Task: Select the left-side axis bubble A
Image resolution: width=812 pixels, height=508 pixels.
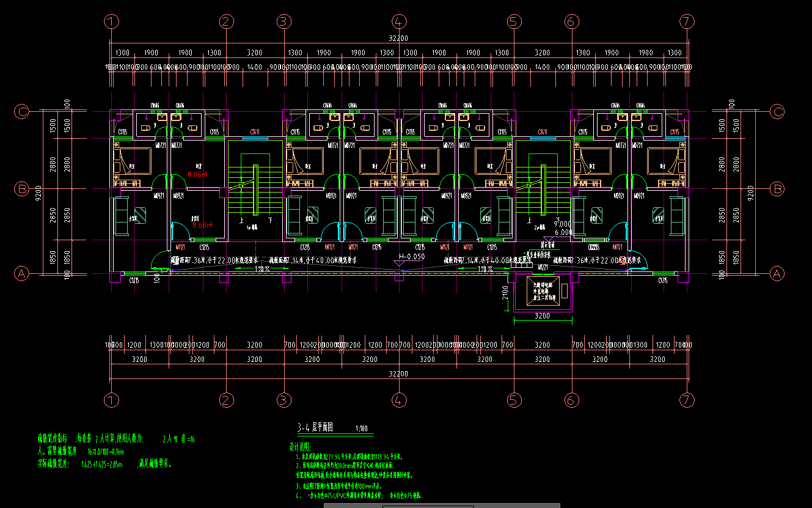Action: click(x=22, y=274)
